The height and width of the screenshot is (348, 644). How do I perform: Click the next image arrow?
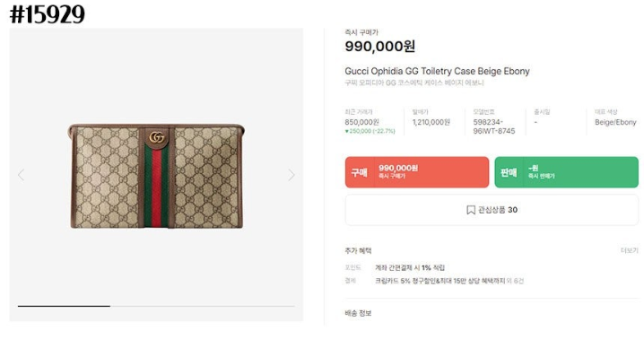tap(292, 175)
